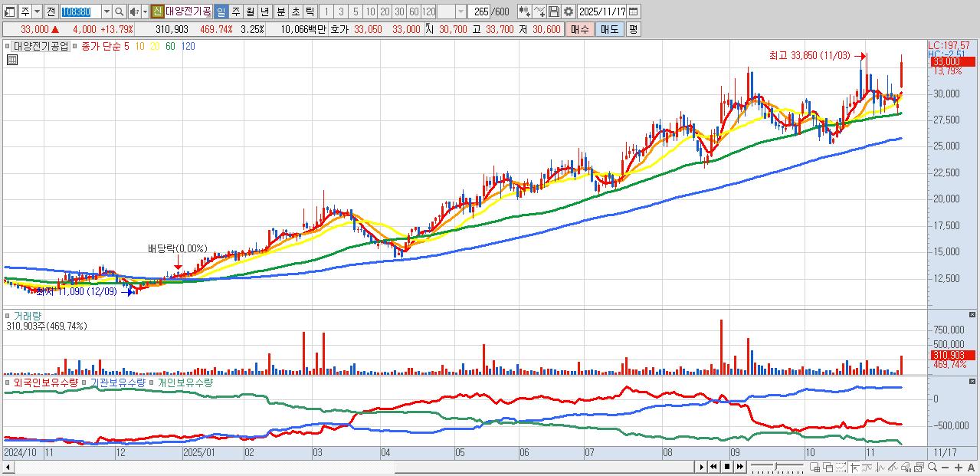This screenshot has height=476, width=980.
Task: Click the bottom zoom slider handle
Action: click(776, 466)
